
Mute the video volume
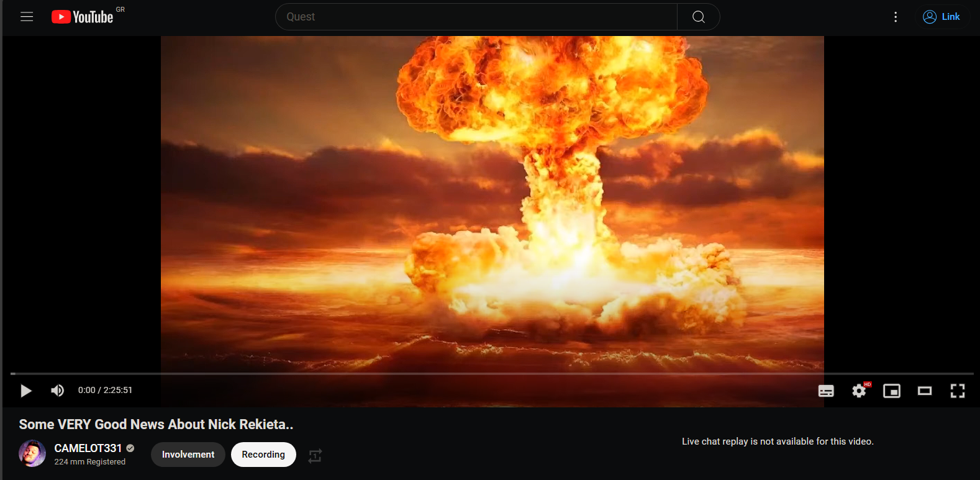tap(57, 391)
